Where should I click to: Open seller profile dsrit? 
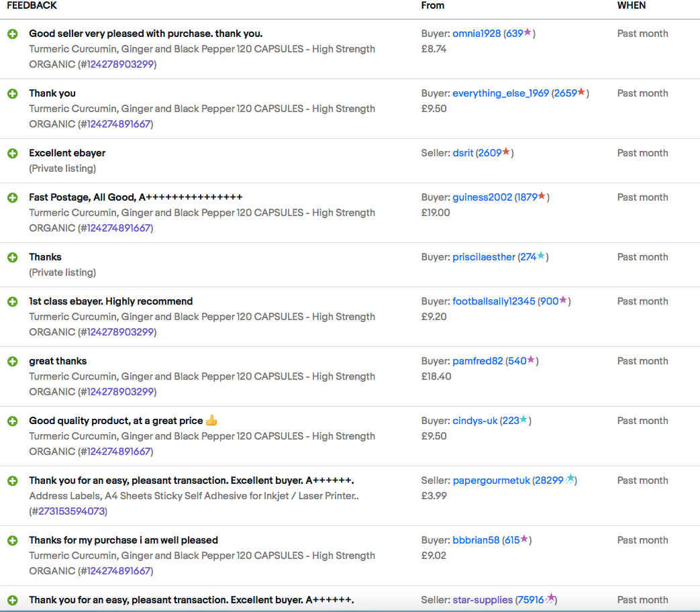(x=463, y=153)
